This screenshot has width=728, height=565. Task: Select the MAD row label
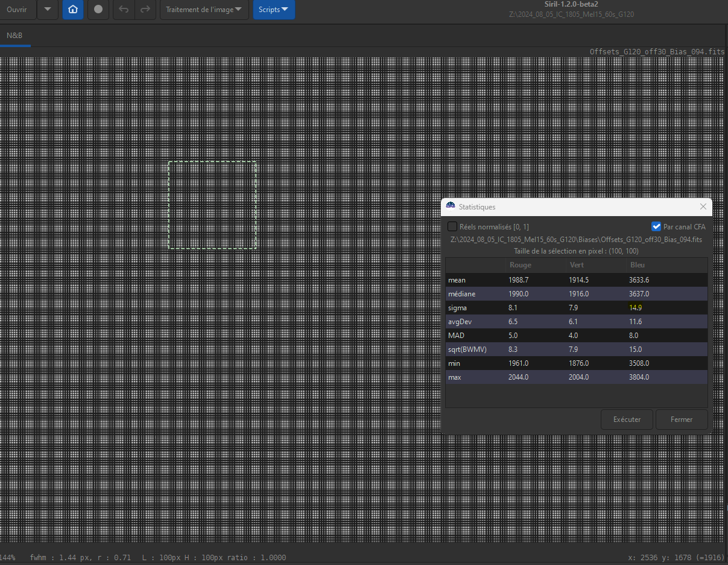(456, 336)
